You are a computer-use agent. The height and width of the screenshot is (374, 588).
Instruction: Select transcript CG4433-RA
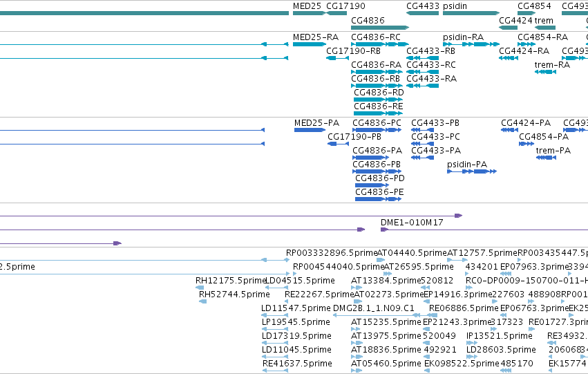422,86
